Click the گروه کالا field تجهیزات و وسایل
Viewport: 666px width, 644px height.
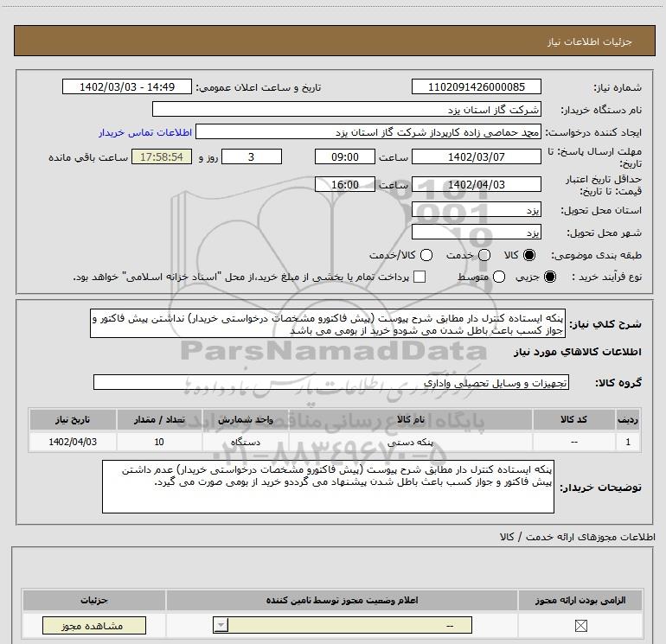331,382
